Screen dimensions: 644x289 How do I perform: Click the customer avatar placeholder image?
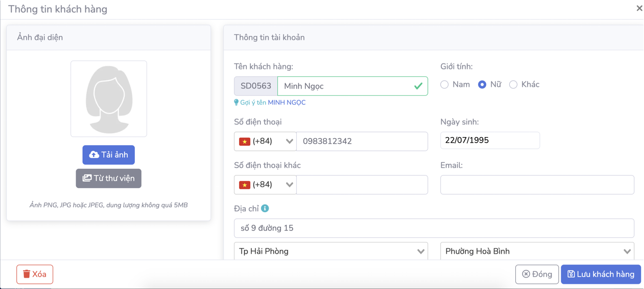pyautogui.click(x=109, y=99)
